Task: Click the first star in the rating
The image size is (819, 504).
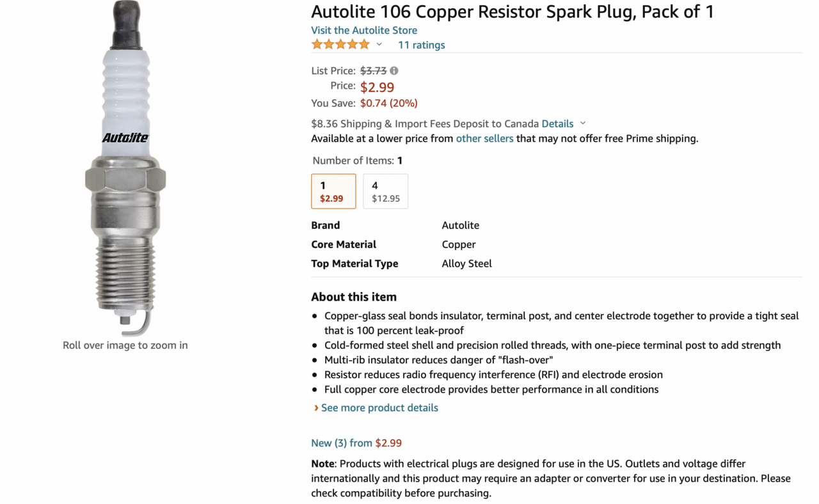Action: [x=317, y=44]
